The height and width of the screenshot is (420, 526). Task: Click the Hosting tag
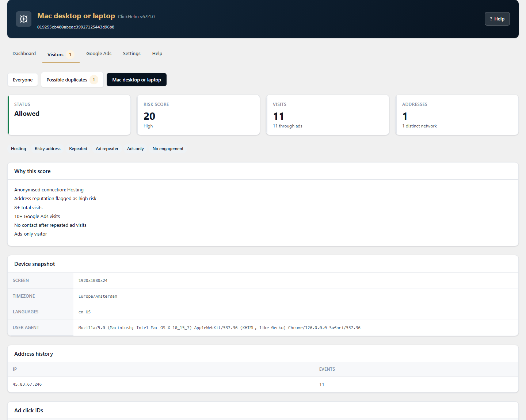coord(19,149)
